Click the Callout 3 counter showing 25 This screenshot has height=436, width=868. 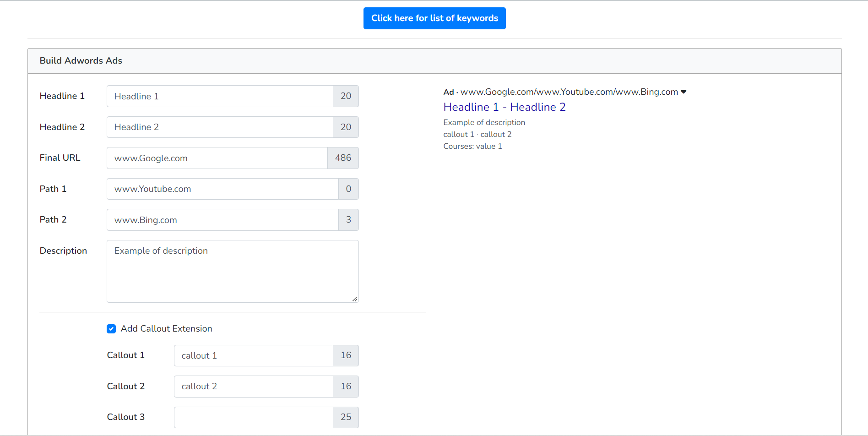(346, 417)
